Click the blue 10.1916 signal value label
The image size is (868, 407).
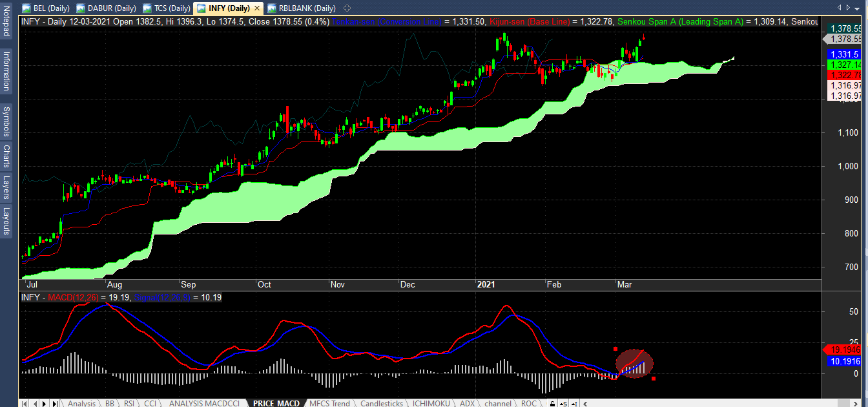coord(845,361)
